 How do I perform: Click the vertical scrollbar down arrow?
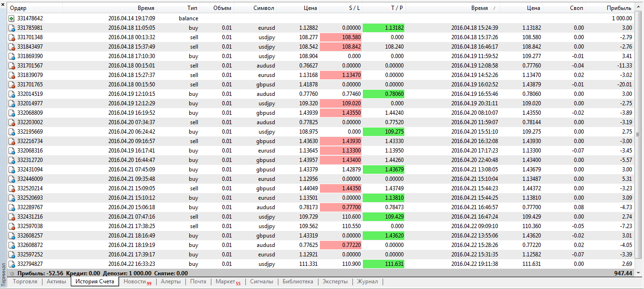(x=638, y=273)
